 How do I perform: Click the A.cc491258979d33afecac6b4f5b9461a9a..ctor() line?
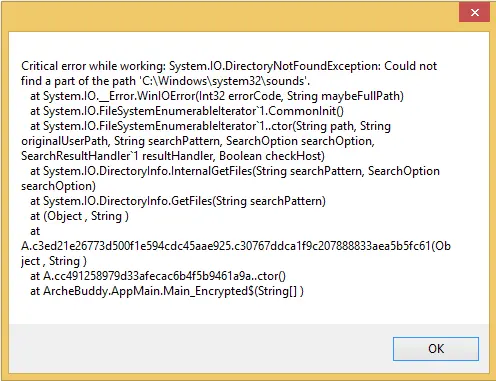[x=158, y=276]
